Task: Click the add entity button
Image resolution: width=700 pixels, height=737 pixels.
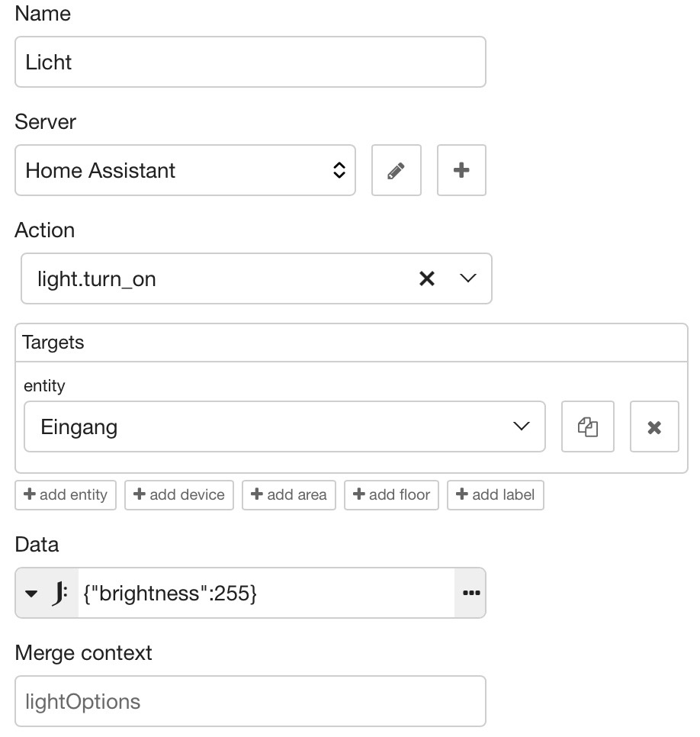Action: (x=66, y=495)
